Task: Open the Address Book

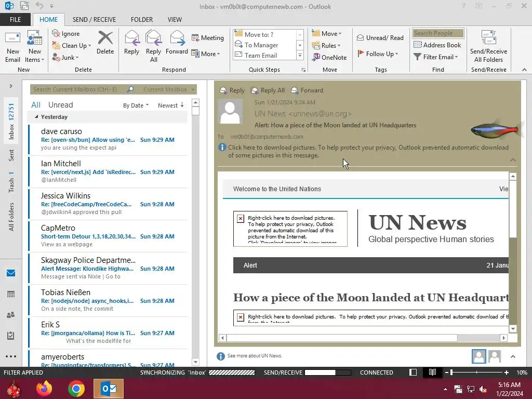Action: (437, 45)
